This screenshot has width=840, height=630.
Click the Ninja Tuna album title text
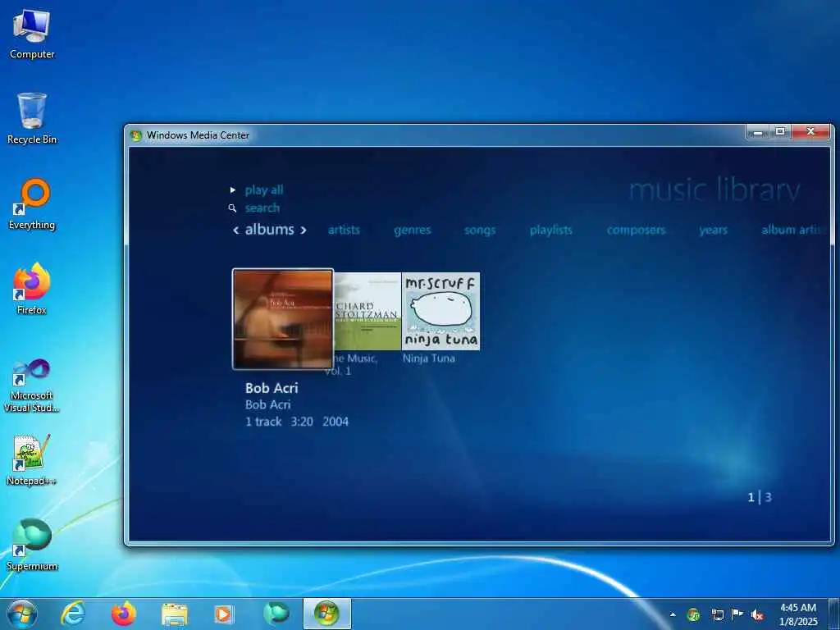click(x=428, y=358)
